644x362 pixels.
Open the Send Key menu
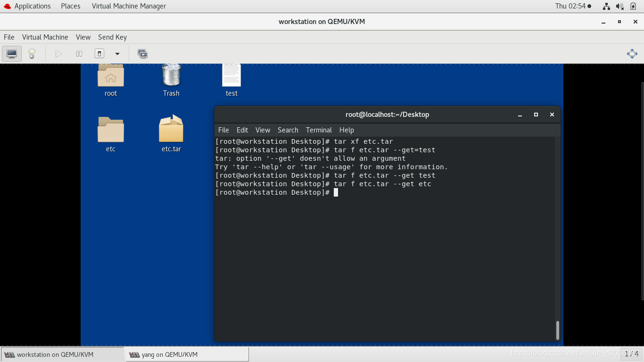point(112,37)
